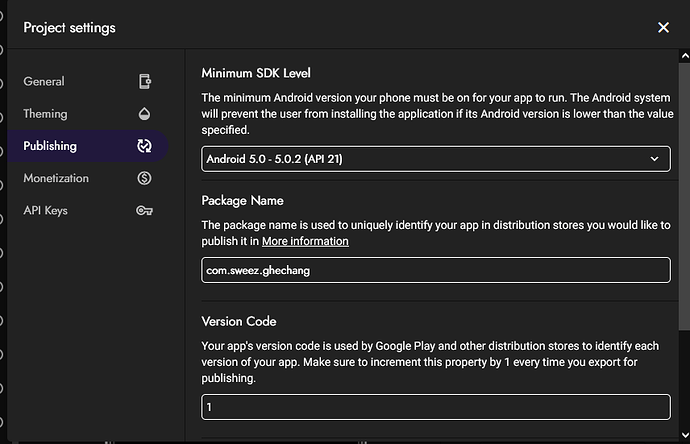
Task: Select the Publishing tab
Action: pos(88,146)
